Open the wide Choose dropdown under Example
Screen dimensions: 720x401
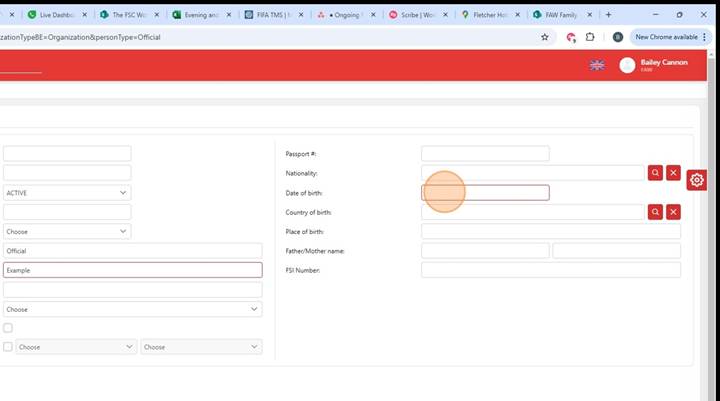coord(133,309)
